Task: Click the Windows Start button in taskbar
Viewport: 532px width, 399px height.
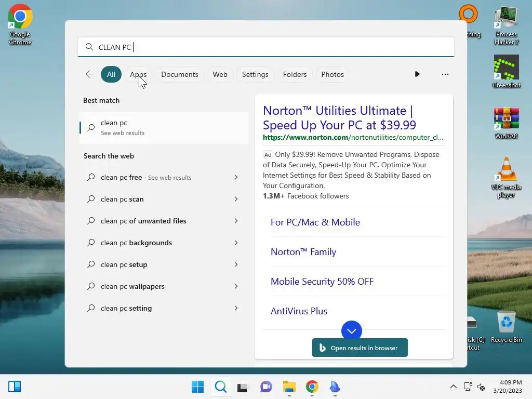Action: point(197,387)
